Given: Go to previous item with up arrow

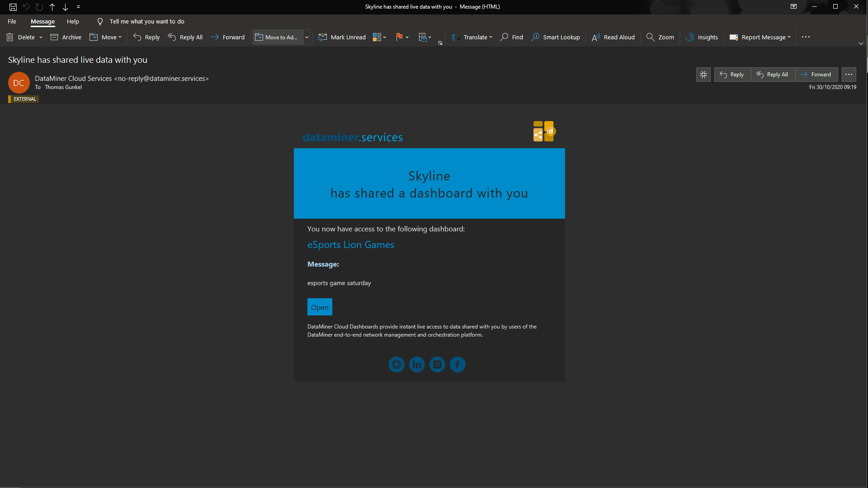Looking at the screenshot, I should click(52, 7).
